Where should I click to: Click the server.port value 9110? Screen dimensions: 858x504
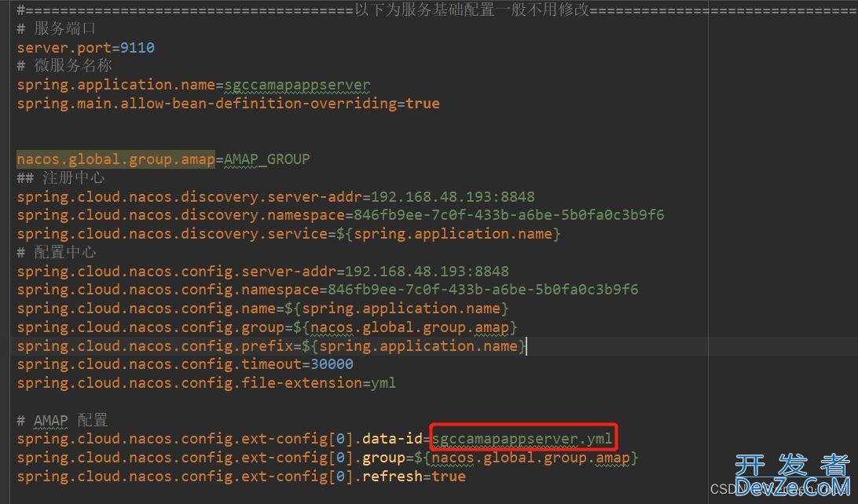point(137,48)
